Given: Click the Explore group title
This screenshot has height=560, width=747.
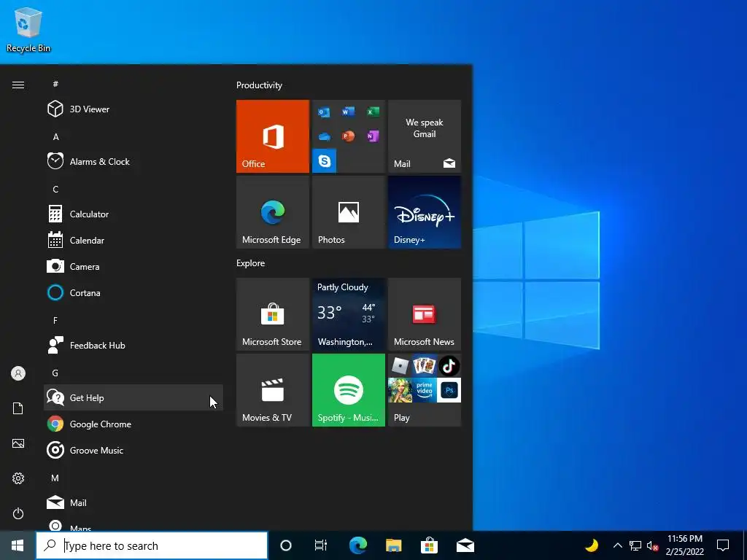Looking at the screenshot, I should 251,262.
